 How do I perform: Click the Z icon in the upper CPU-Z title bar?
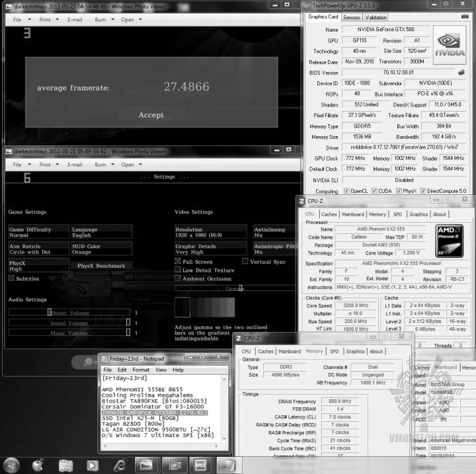tap(301, 201)
